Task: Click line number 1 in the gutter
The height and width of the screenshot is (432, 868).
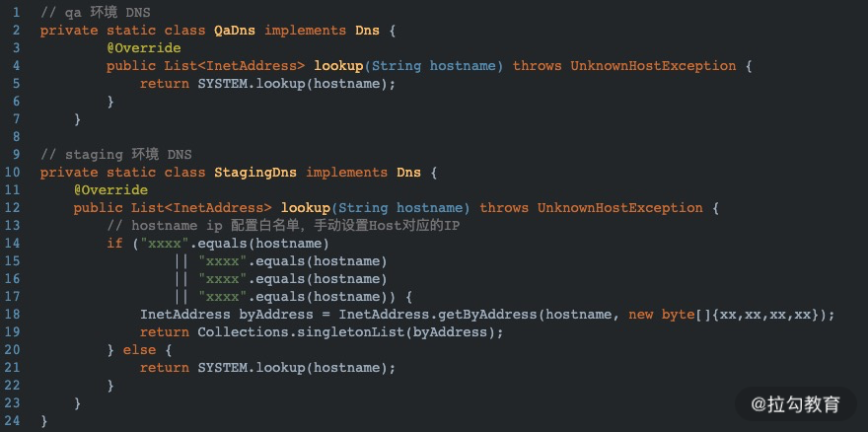Action: click(16, 12)
